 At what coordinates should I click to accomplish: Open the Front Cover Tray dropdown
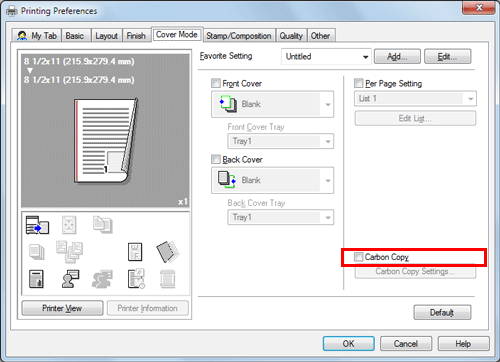click(281, 141)
